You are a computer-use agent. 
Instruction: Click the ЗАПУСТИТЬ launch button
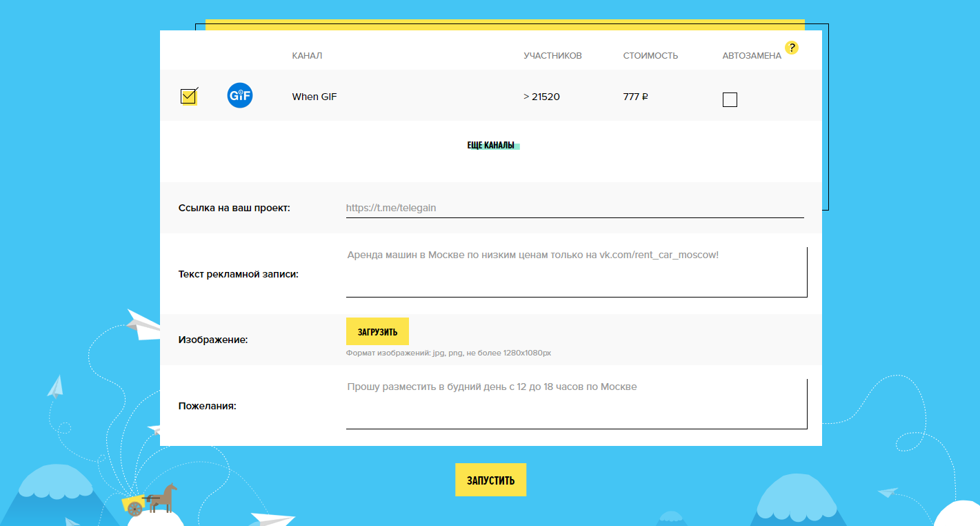tap(490, 480)
